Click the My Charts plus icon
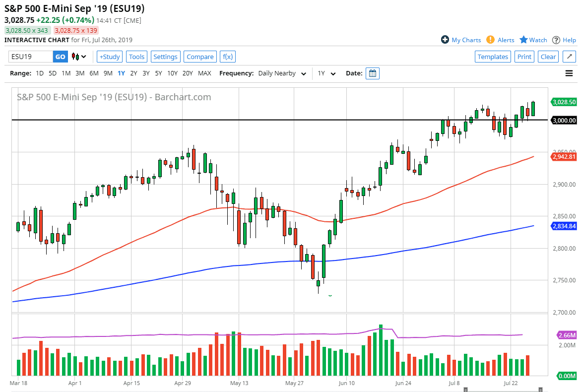The image size is (581, 392). (445, 40)
